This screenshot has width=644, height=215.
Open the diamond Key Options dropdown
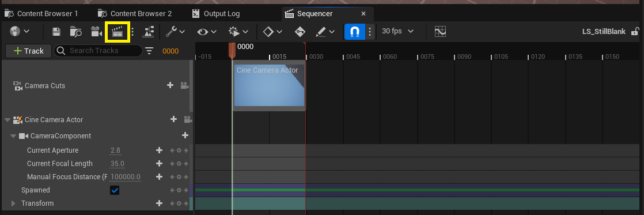[272, 32]
